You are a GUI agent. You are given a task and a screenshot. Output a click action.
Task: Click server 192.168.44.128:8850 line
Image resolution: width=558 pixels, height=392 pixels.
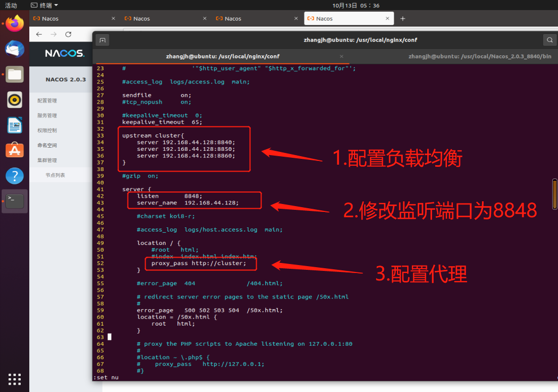click(186, 149)
